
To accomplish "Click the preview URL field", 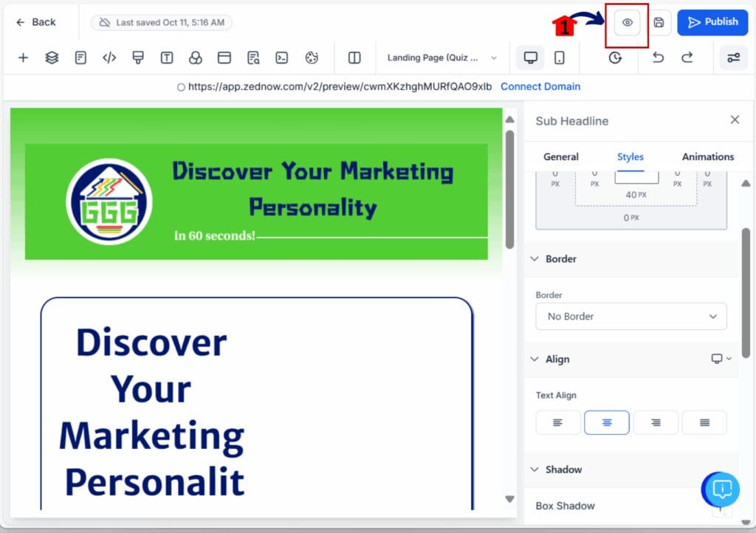I will 340,86.
